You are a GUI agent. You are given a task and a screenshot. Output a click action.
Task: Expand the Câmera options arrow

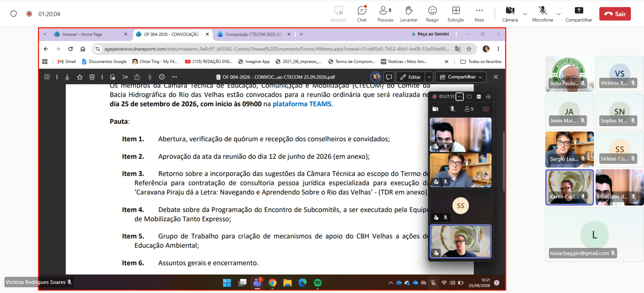pyautogui.click(x=525, y=14)
